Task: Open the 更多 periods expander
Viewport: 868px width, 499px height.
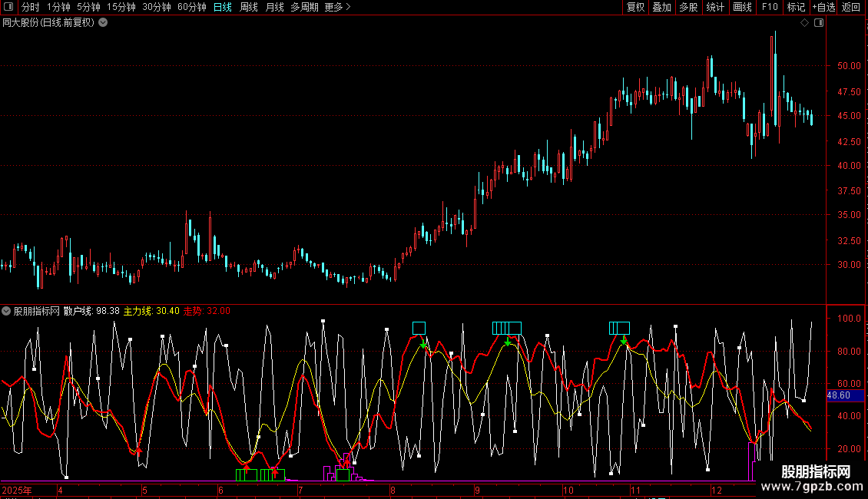Action: (337, 7)
